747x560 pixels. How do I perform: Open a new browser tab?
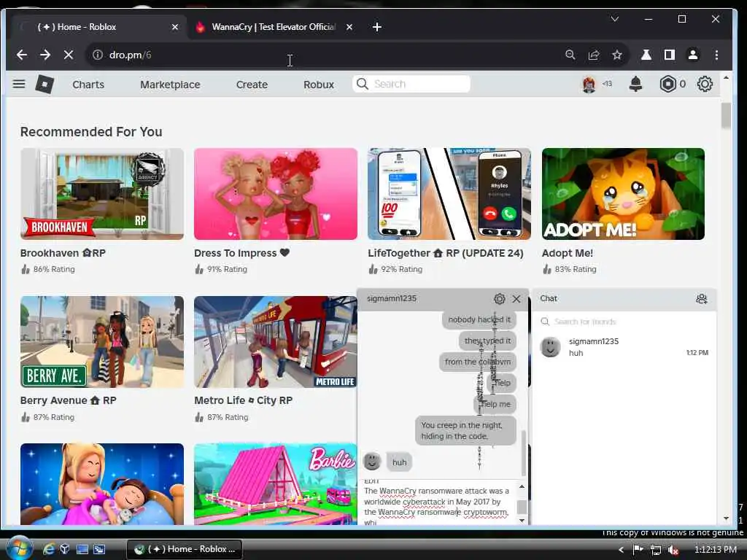tap(377, 27)
